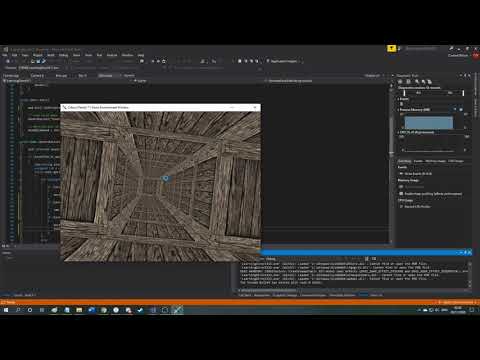Viewport: 480px width, 360px height.
Task: Click the blue Process Memory graph
Action: pyautogui.click(x=429, y=122)
